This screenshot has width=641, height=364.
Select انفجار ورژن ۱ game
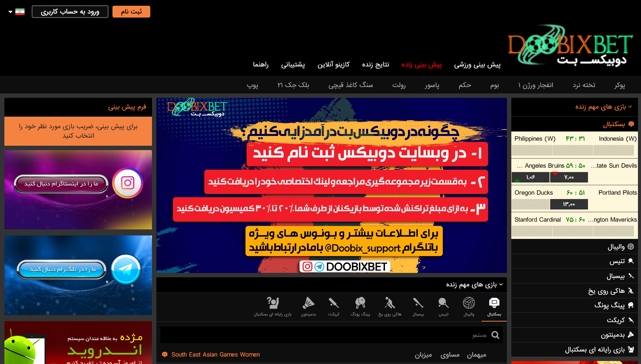click(536, 85)
